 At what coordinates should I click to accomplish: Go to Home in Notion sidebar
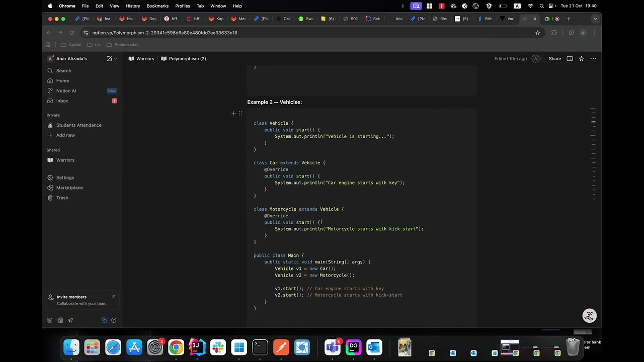82,80
